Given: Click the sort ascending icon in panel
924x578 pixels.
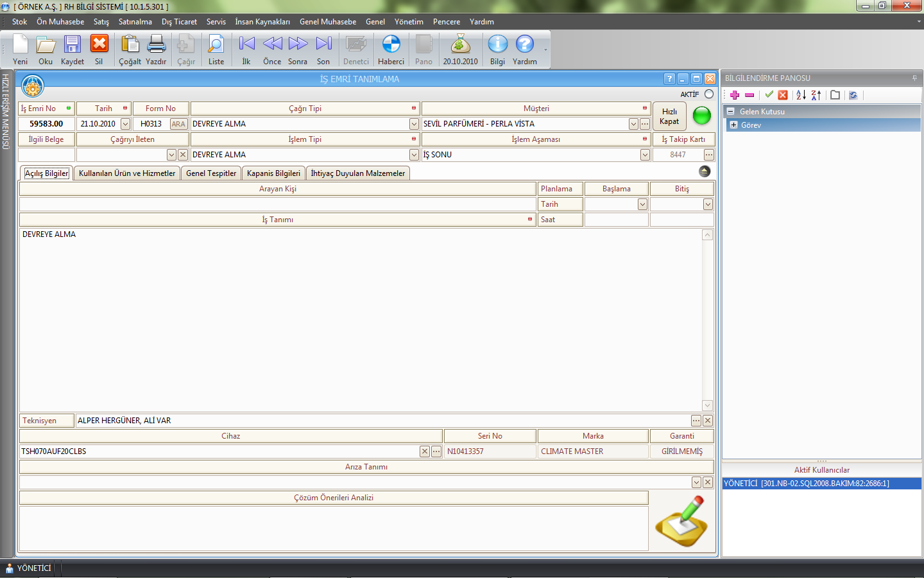Looking at the screenshot, I should 801,95.
